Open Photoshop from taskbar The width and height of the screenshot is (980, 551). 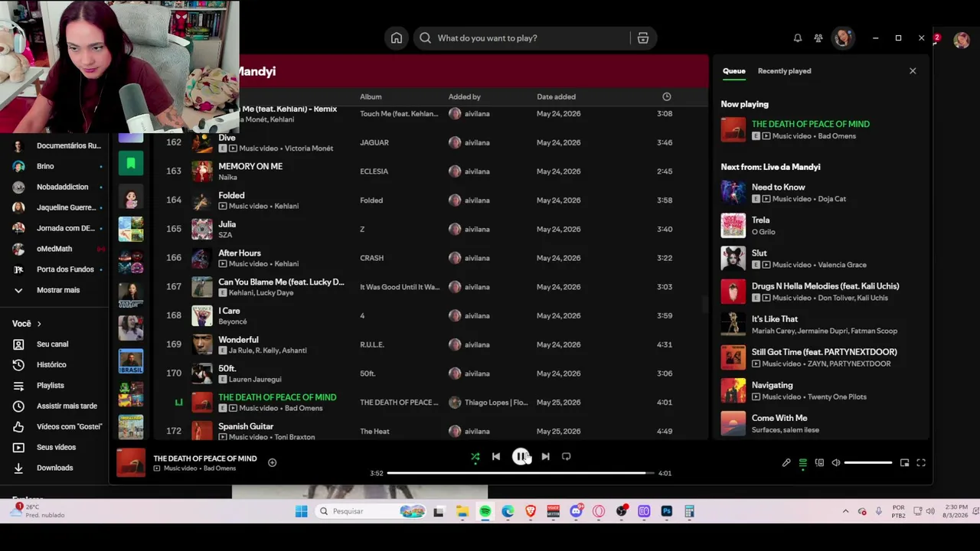coord(667,512)
